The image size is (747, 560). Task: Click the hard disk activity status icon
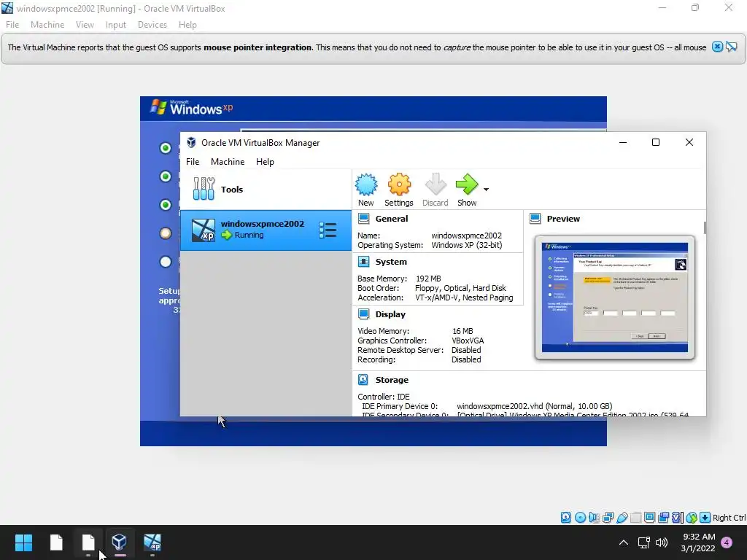[x=565, y=518]
